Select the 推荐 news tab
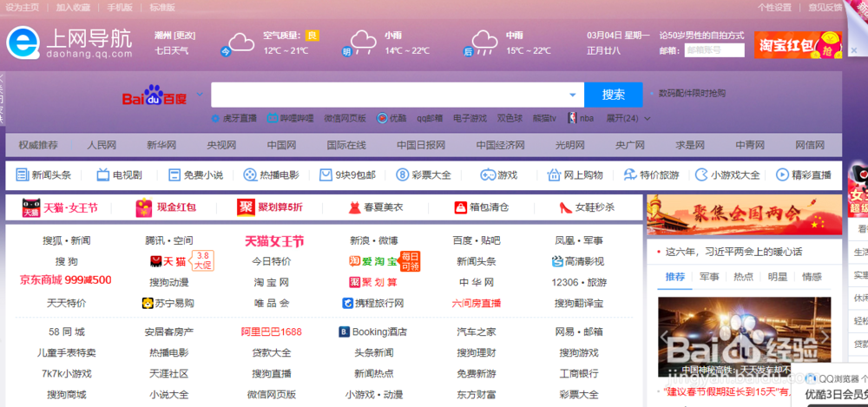The image size is (868, 407). [674, 276]
